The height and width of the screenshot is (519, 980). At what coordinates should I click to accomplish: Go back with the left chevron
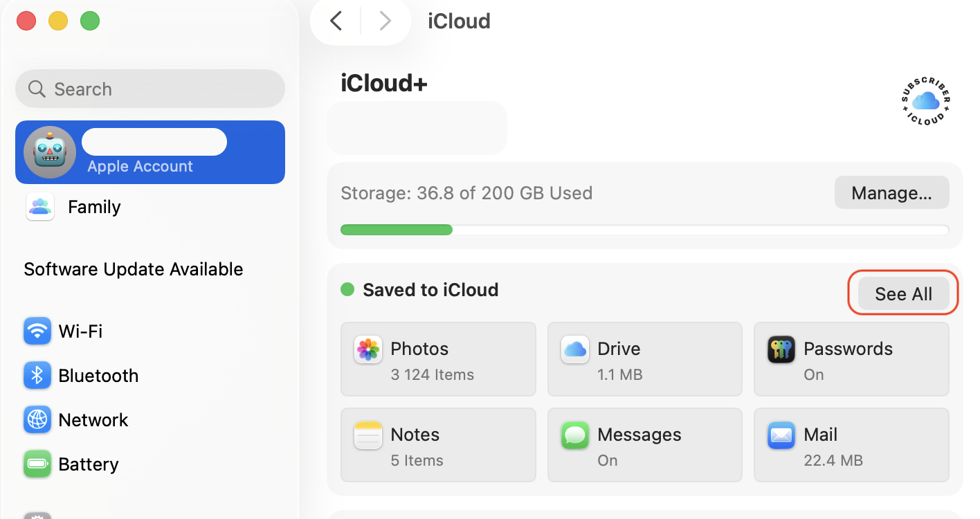[x=336, y=21]
